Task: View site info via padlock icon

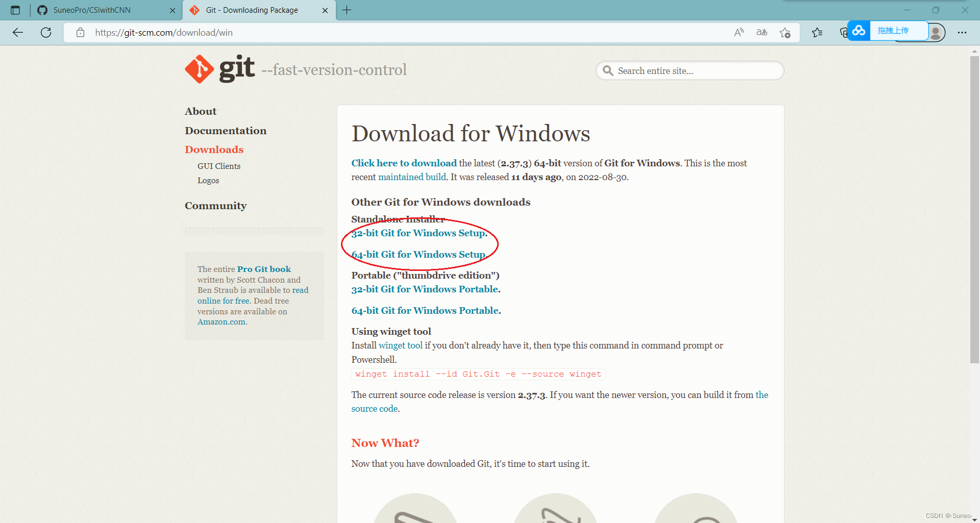Action: pyautogui.click(x=80, y=33)
